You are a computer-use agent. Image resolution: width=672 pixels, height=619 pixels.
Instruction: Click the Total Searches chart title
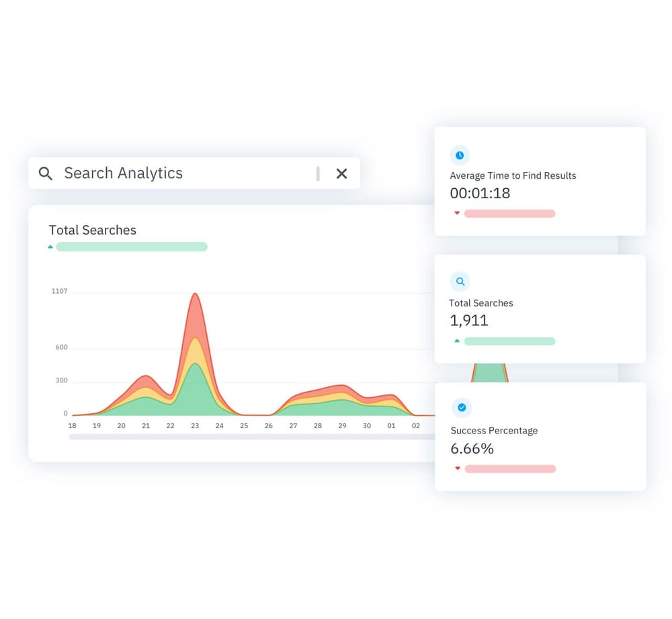[92, 230]
